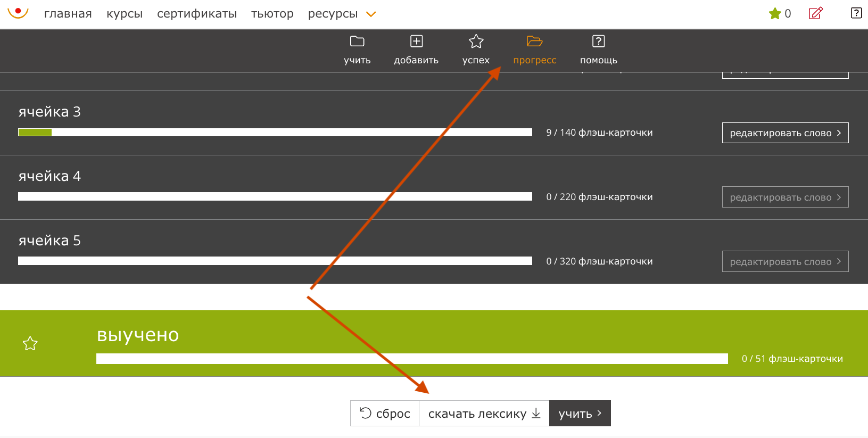This screenshot has width=868, height=438.
Task: Click the добавить plus icon
Action: click(x=416, y=41)
